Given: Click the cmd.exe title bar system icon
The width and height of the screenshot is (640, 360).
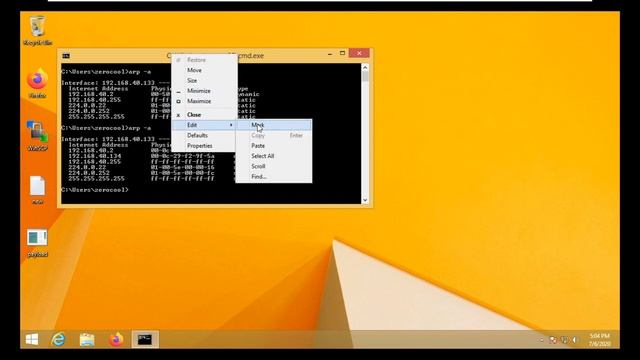Looking at the screenshot, I should click(x=66, y=56).
